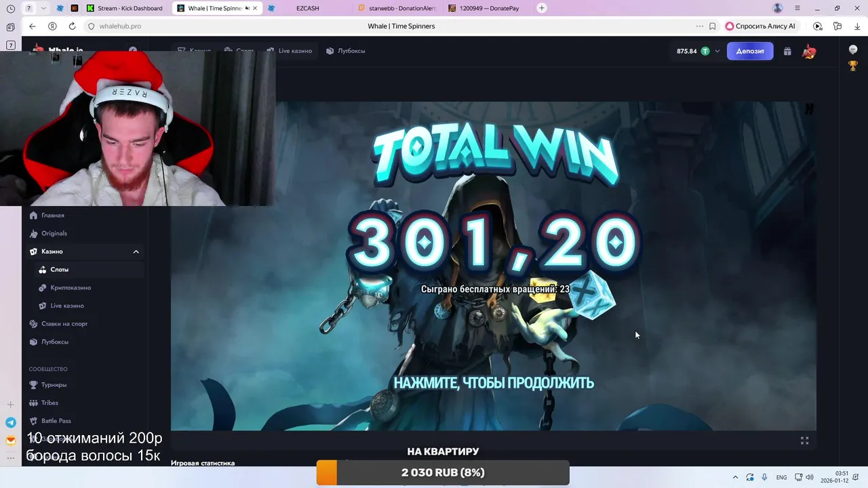
Task: Select Live казино in the sidebar
Action: click(x=62, y=306)
